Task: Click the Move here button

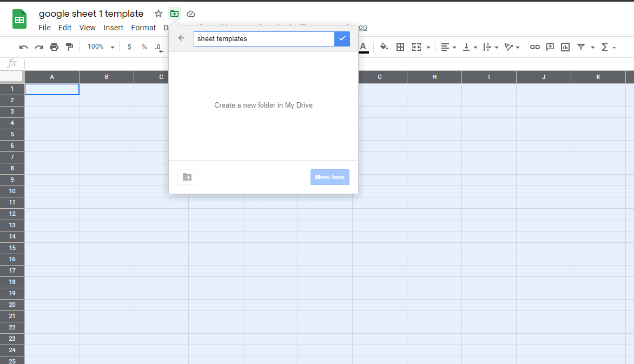Action: pos(330,177)
